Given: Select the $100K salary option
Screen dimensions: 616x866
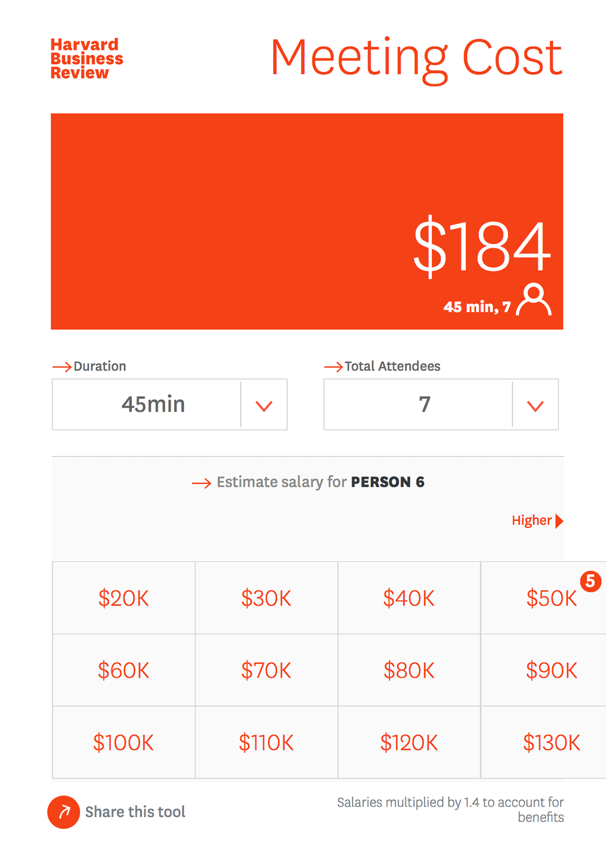Looking at the screenshot, I should coord(124,743).
